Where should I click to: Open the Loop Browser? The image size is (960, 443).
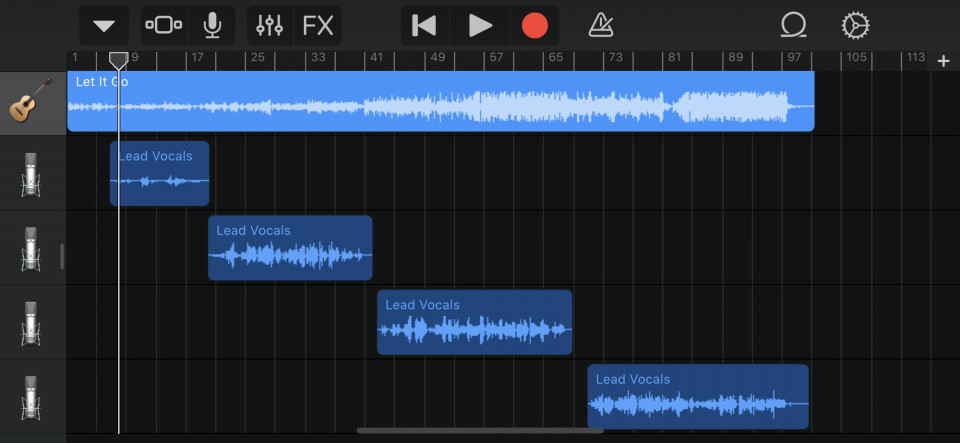793,26
